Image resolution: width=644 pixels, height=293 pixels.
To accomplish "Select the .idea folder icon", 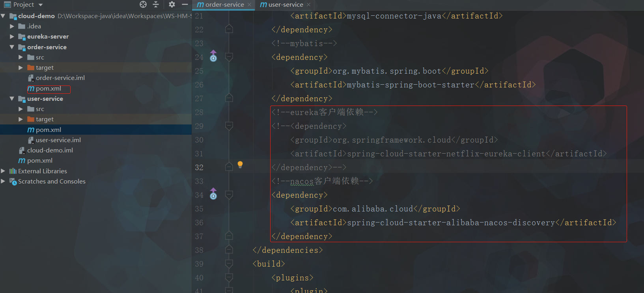I will pyautogui.click(x=22, y=26).
